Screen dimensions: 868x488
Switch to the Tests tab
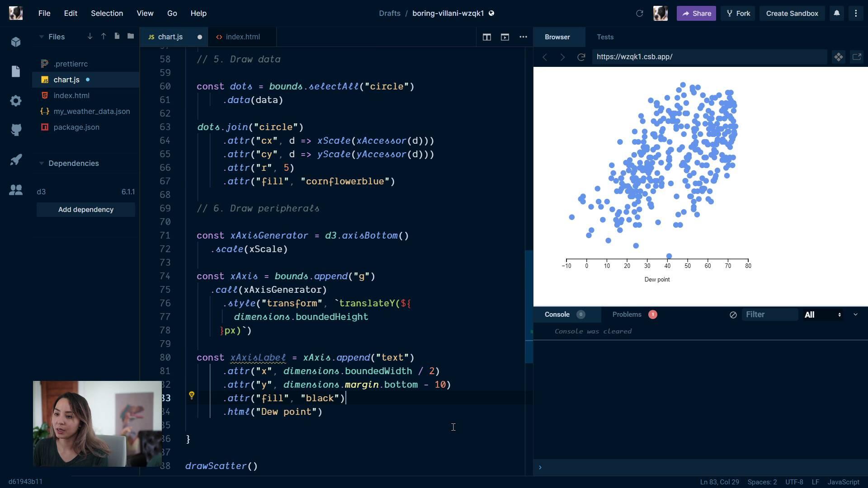click(x=604, y=37)
